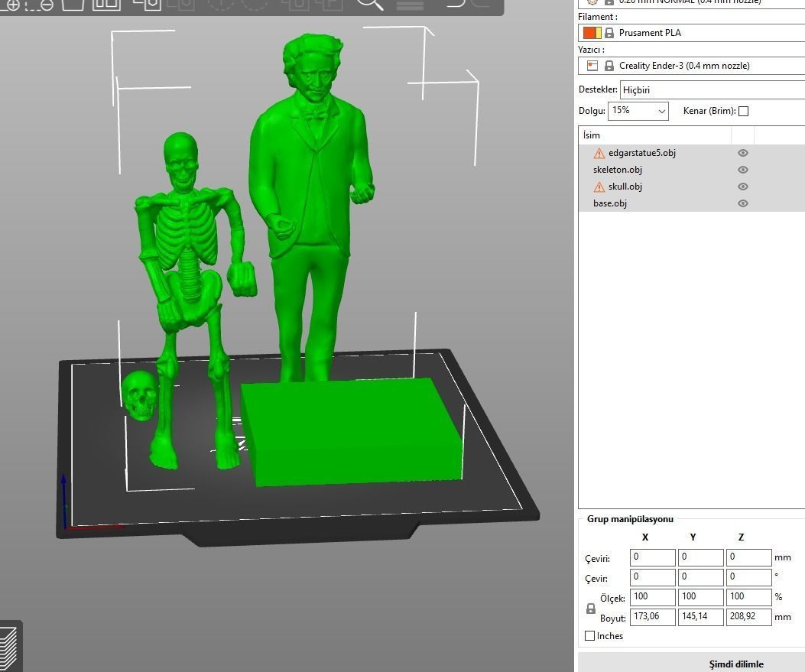Click the lock icon beside Prusament PLA
This screenshot has width=805, height=672.
[x=609, y=33]
